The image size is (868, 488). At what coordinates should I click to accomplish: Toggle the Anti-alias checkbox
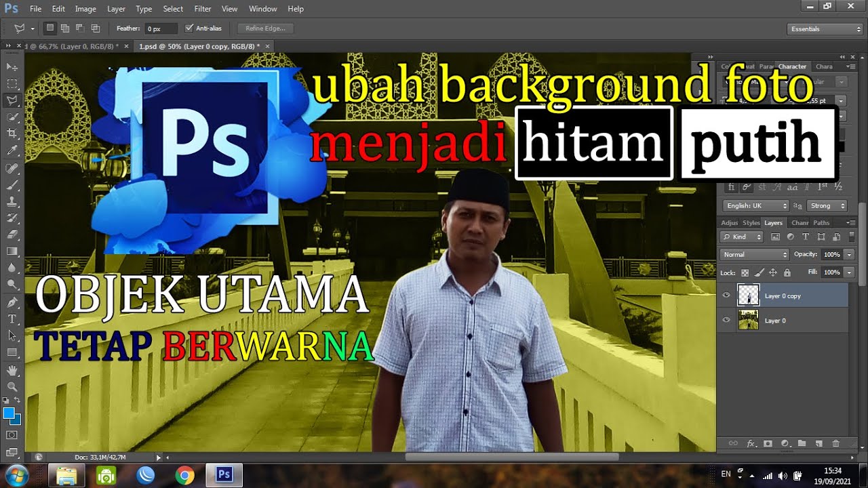(x=189, y=28)
